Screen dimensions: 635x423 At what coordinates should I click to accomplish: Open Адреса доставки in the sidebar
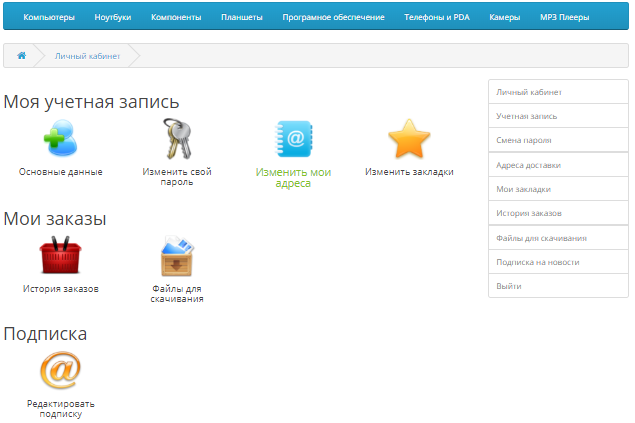click(528, 165)
